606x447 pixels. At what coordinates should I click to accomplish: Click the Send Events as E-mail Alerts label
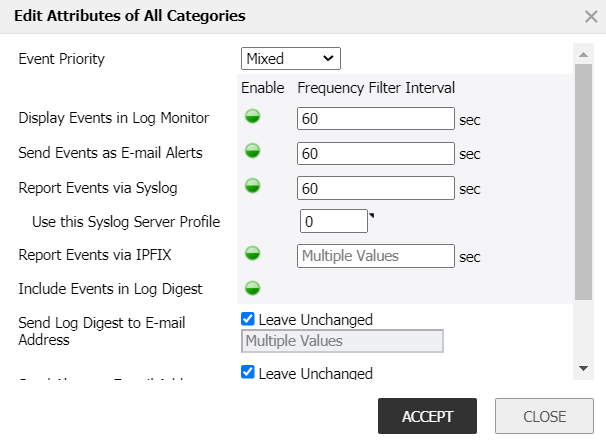pos(110,153)
